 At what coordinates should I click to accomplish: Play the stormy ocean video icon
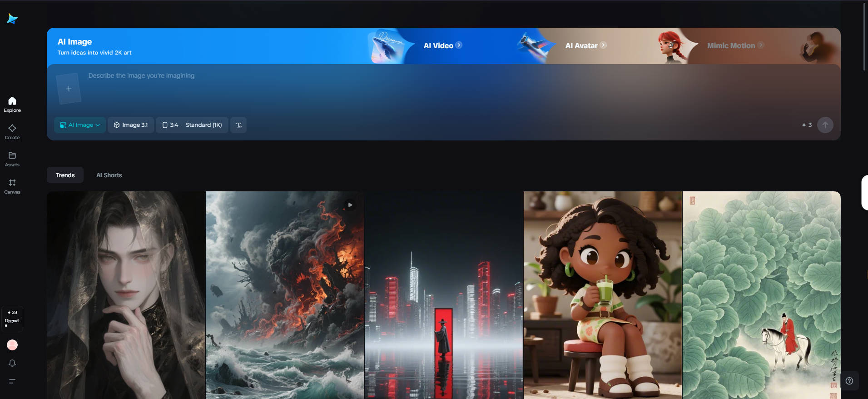350,205
